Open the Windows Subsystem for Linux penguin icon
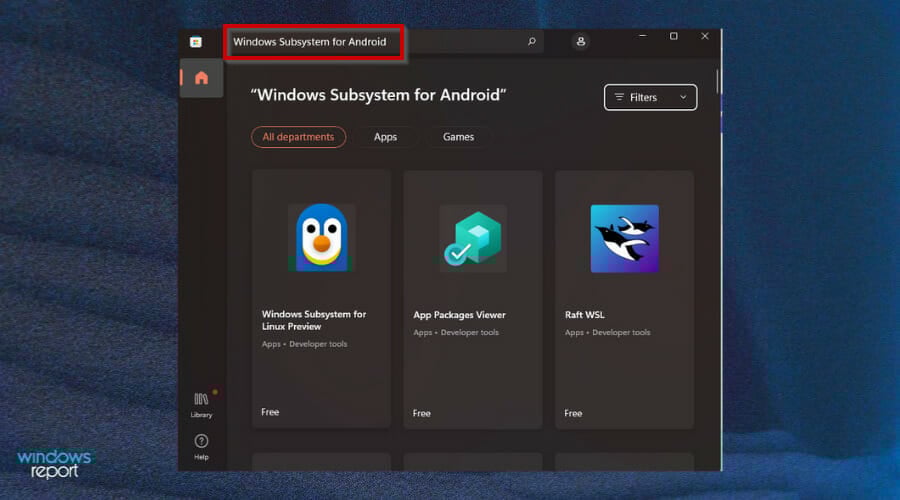This screenshot has height=500, width=900. [x=321, y=238]
